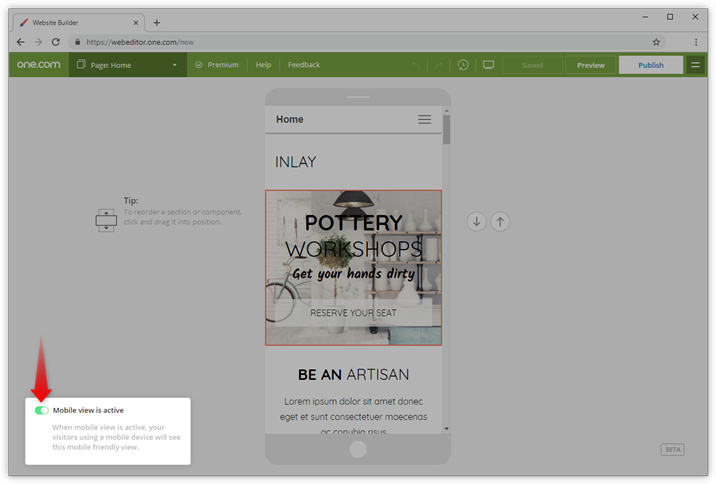716x484 pixels.
Task: Click the Premium menu item
Action: point(217,65)
